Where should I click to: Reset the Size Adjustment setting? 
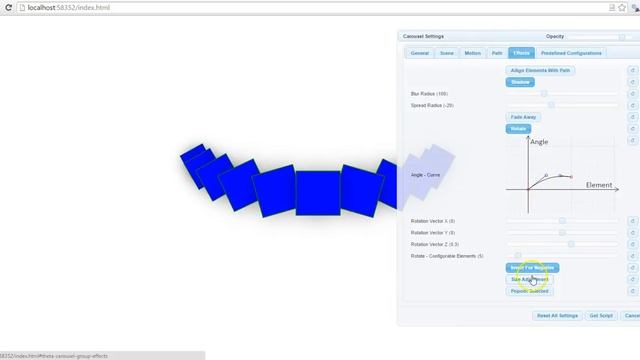tap(633, 279)
